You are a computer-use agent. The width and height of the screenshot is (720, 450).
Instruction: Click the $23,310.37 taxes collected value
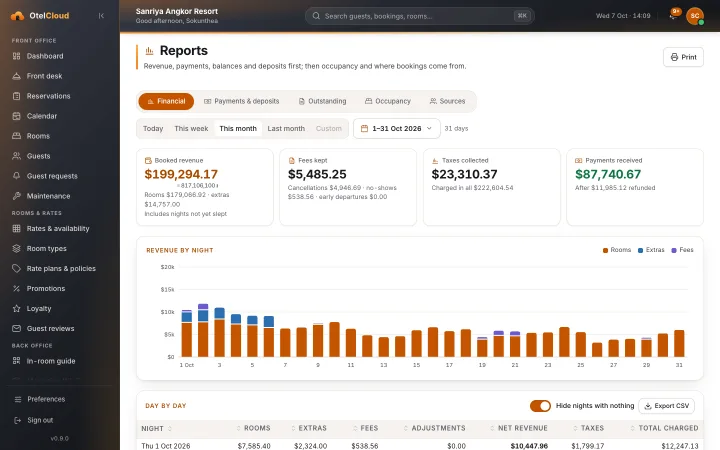(x=464, y=174)
